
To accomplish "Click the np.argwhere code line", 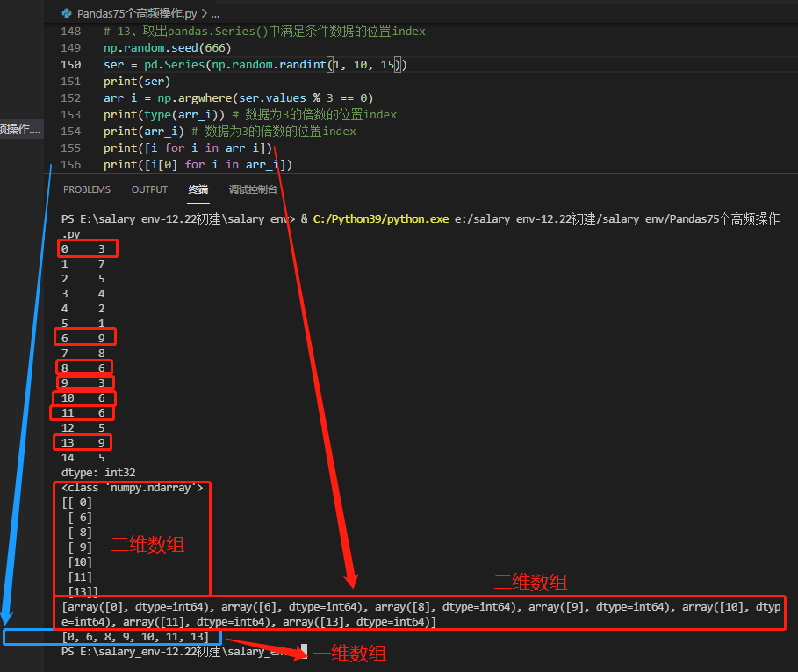I will [238, 98].
